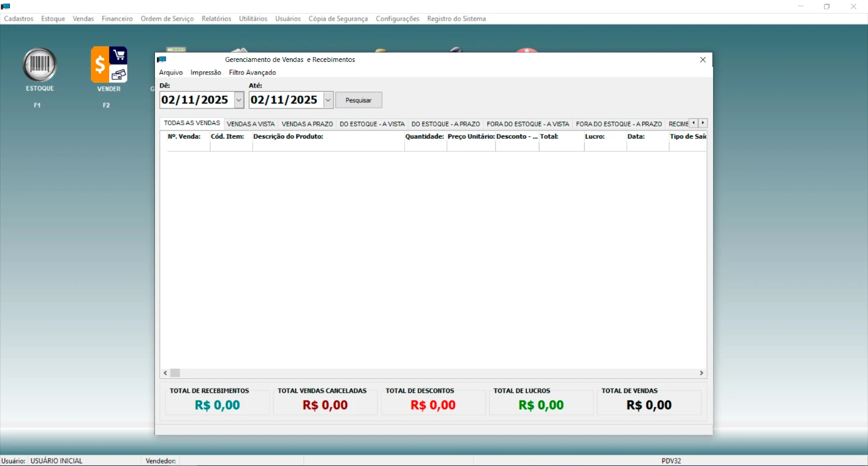
Task: Close the Gerenciamento de Vendas dialog
Action: click(702, 59)
